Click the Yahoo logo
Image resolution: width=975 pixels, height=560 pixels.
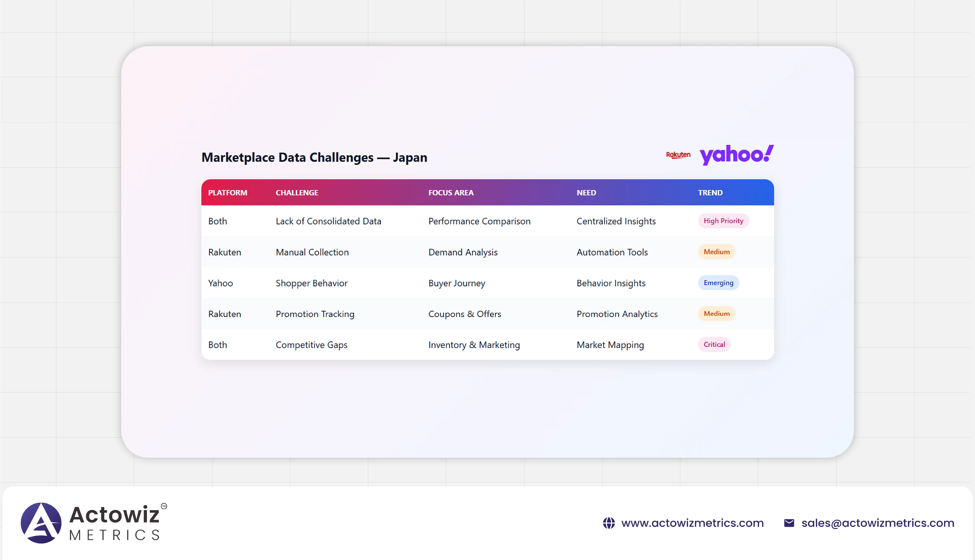tap(736, 155)
